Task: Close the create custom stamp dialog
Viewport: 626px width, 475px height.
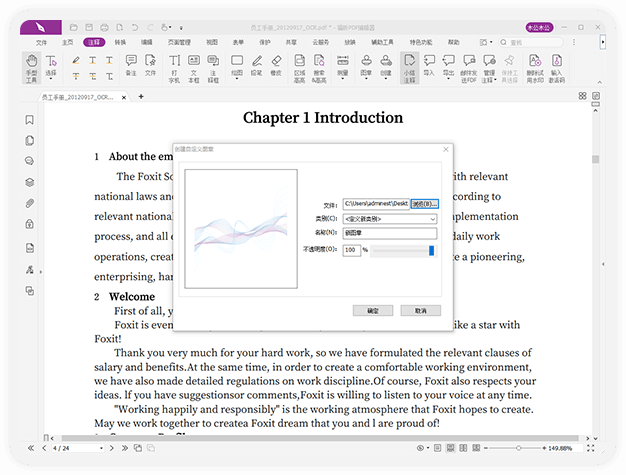Action: click(446, 149)
